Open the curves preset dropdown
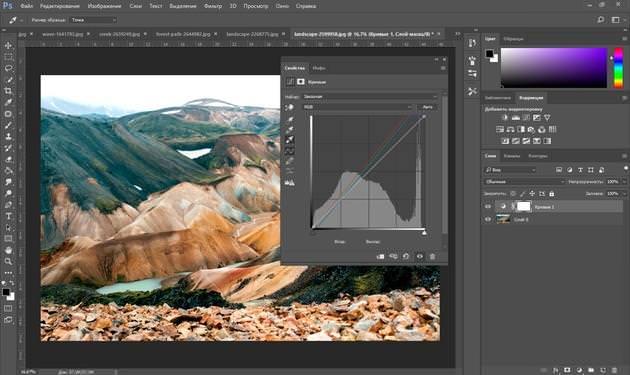Viewport: 630px width, 375px height. [x=370, y=97]
